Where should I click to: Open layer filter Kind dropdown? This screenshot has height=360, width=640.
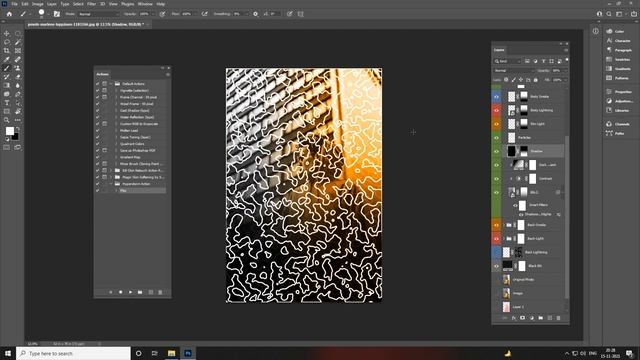coord(508,61)
